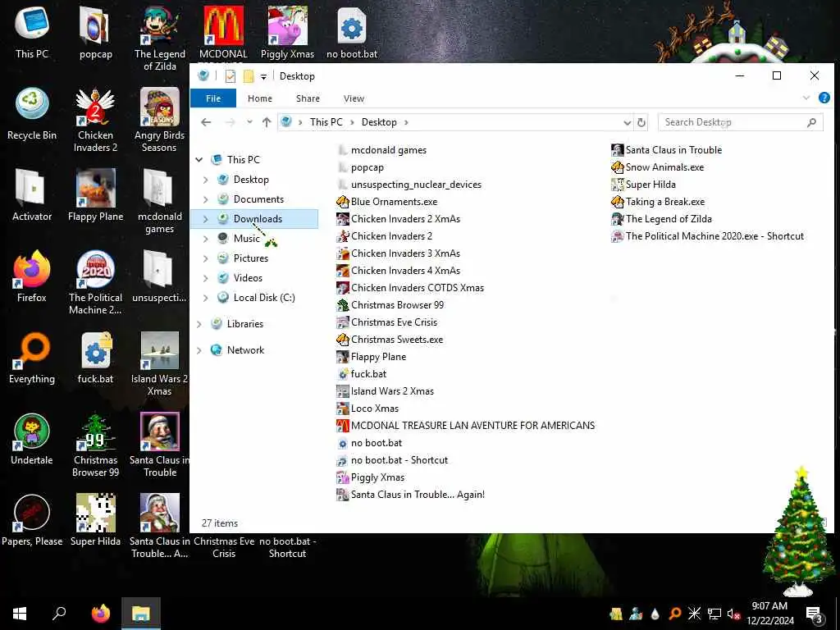Refresh the Desktop folder view
This screenshot has height=630, width=840.
641,123
